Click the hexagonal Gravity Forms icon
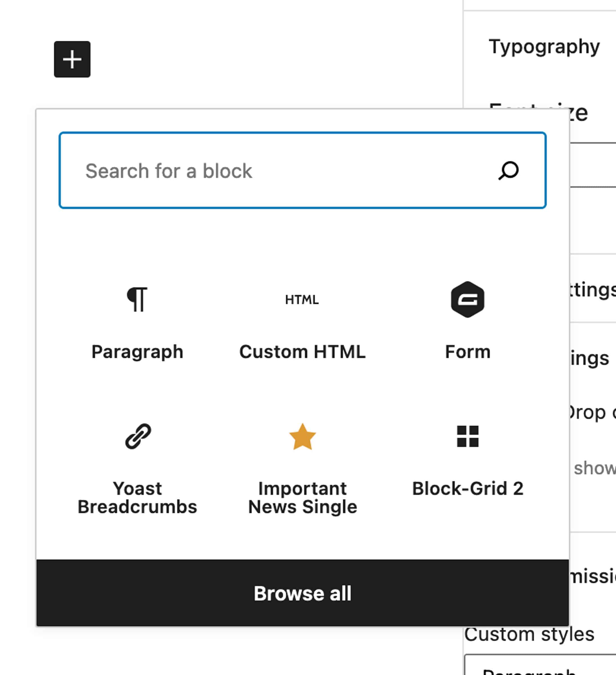 [x=468, y=299]
